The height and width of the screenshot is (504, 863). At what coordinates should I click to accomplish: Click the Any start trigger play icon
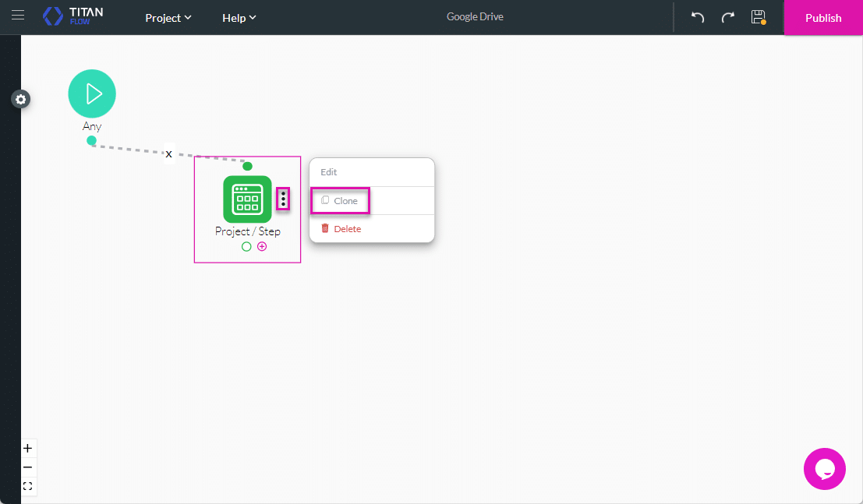click(92, 93)
